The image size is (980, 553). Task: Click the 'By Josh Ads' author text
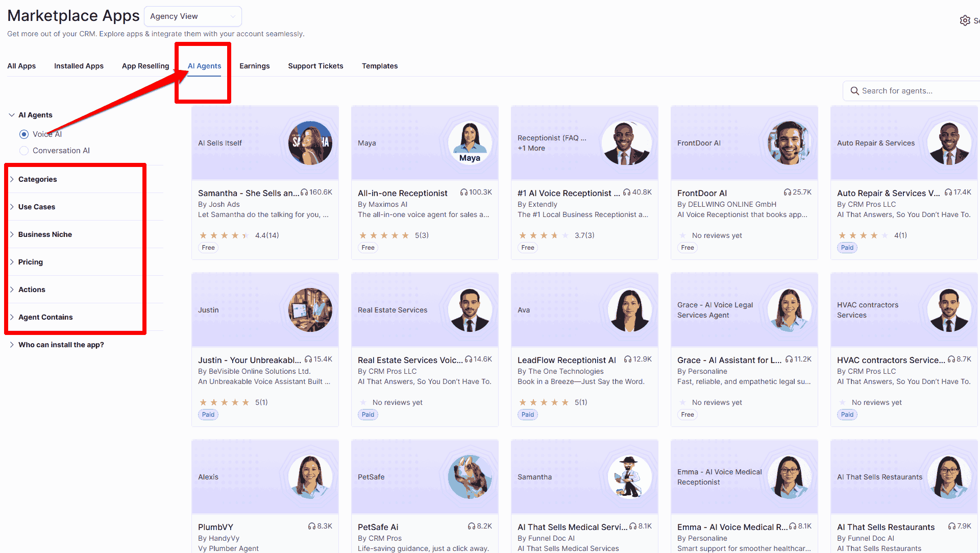[x=218, y=204]
